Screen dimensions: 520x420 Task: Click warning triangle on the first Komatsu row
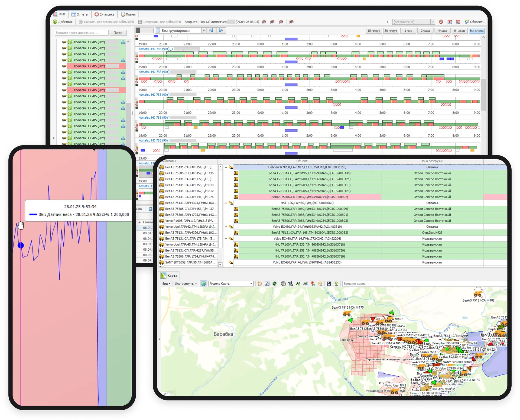[x=123, y=42]
